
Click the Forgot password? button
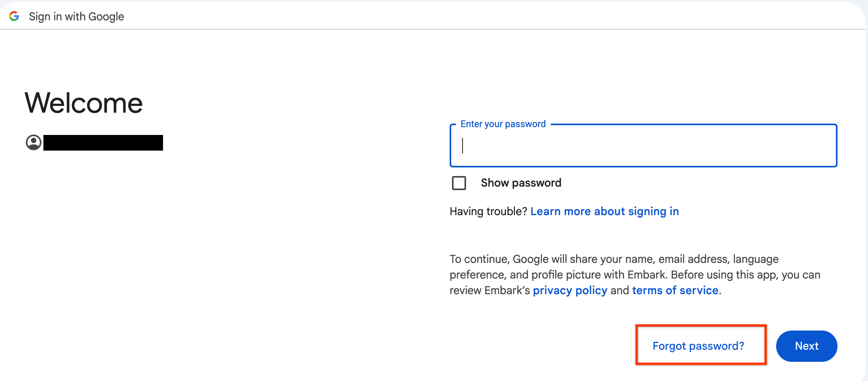(x=698, y=346)
